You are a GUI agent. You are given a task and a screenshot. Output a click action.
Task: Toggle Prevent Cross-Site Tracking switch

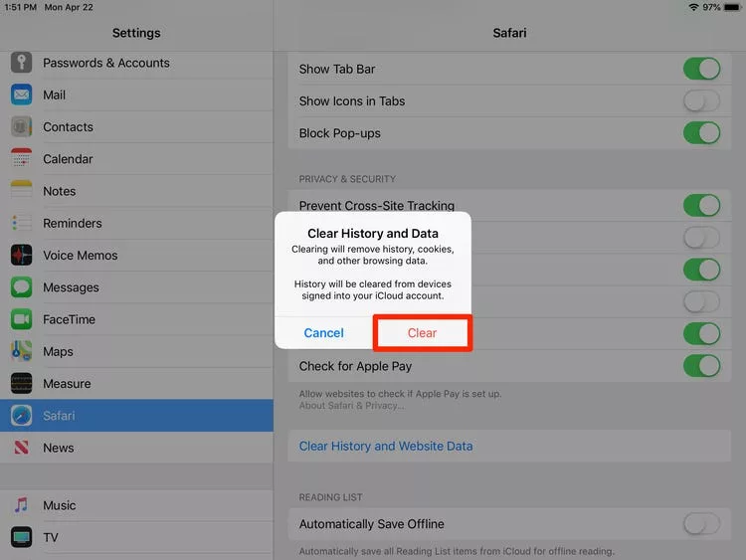702,206
